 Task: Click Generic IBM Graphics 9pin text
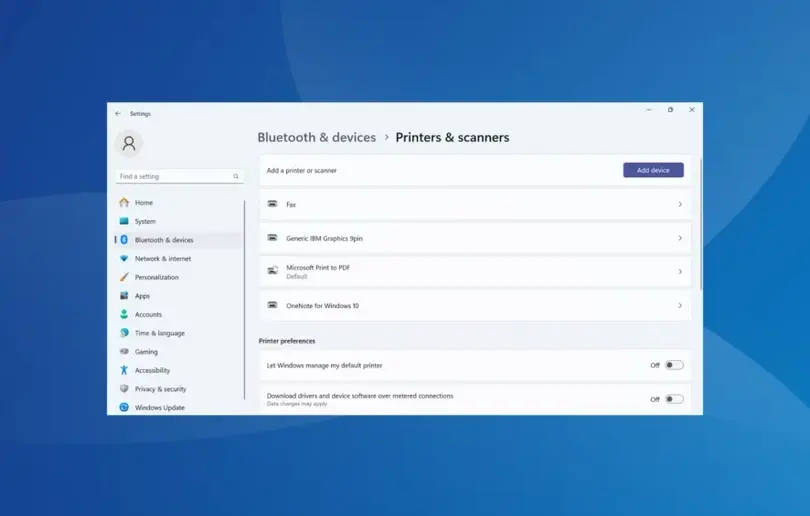coord(324,238)
